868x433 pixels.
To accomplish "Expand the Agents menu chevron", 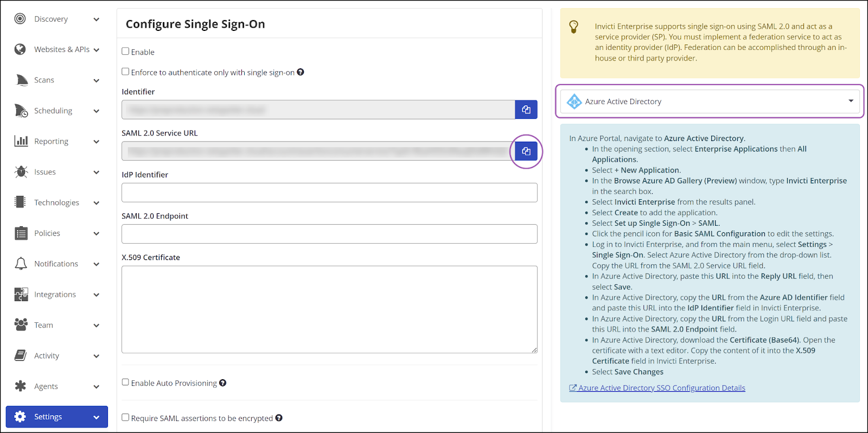I will pyautogui.click(x=97, y=387).
